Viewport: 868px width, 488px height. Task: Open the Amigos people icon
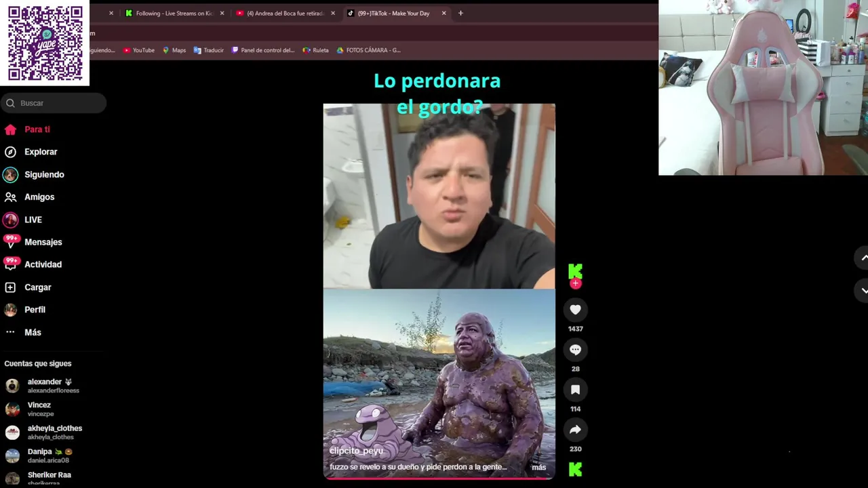(10, 197)
